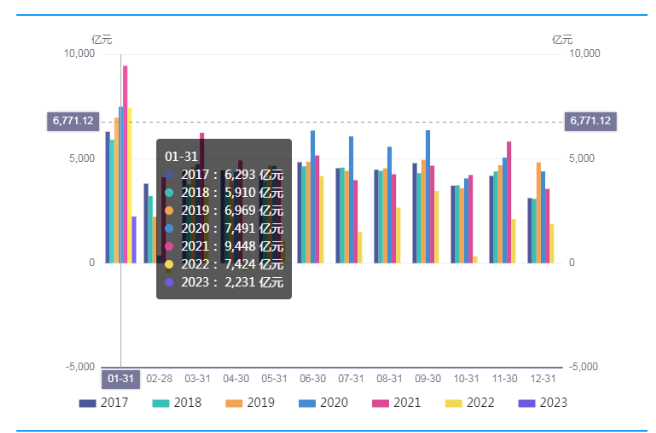Click the 02-28 date on the x-axis

click(x=159, y=379)
